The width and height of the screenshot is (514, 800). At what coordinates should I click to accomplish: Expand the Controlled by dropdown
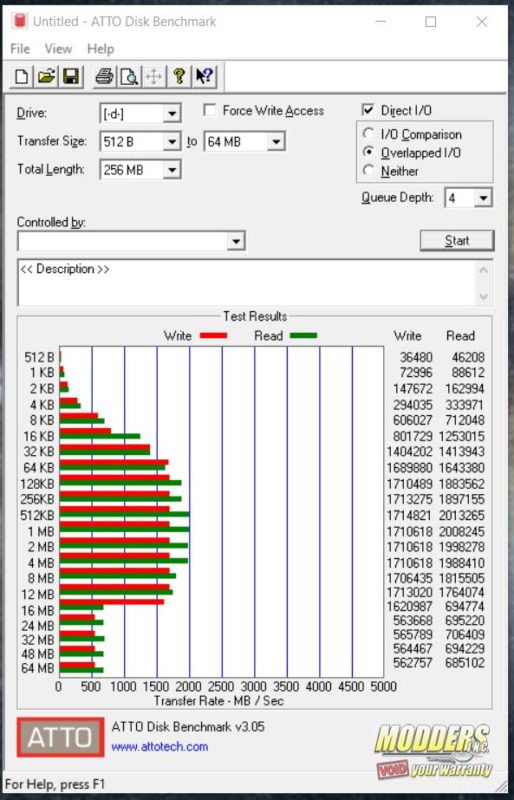pos(235,241)
